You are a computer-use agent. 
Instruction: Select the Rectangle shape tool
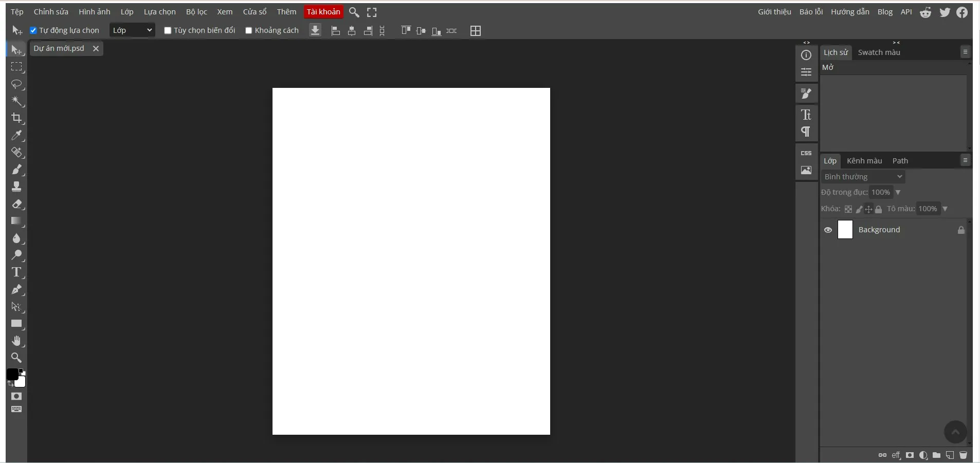[x=16, y=324]
